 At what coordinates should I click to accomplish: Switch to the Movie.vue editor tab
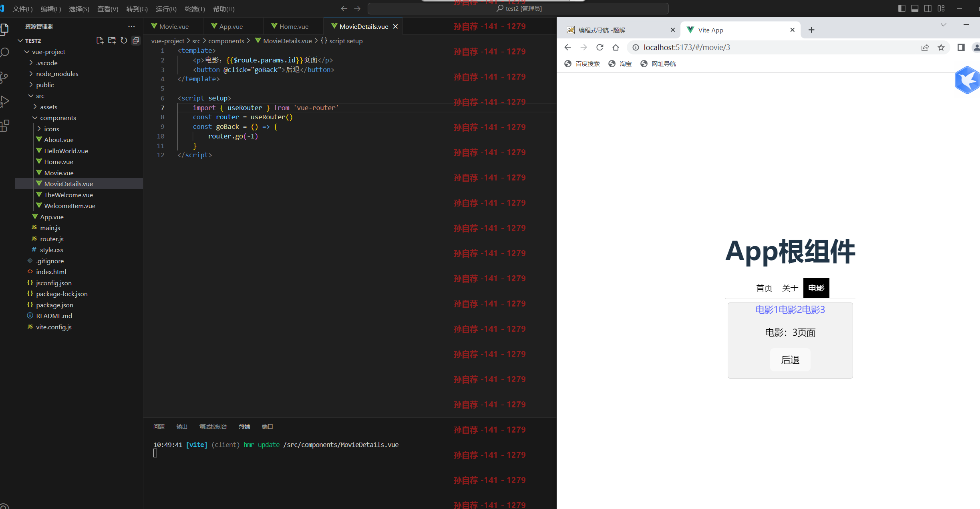pyautogui.click(x=173, y=26)
